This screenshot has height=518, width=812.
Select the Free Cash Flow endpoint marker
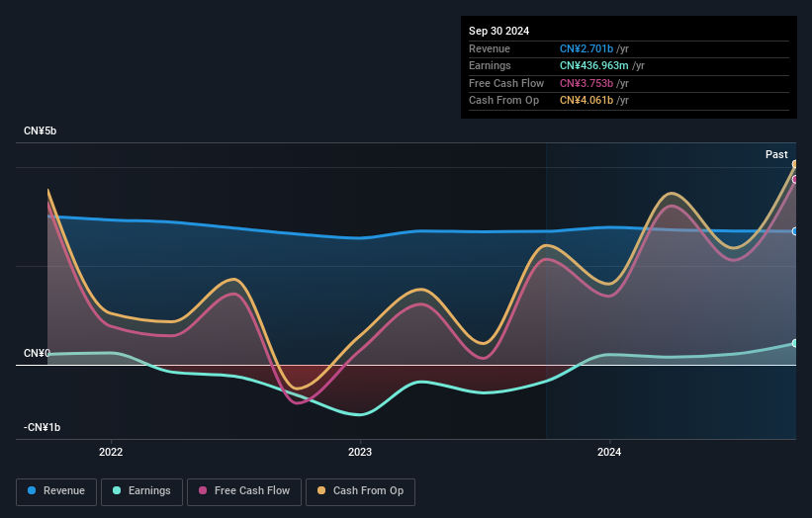click(x=795, y=180)
